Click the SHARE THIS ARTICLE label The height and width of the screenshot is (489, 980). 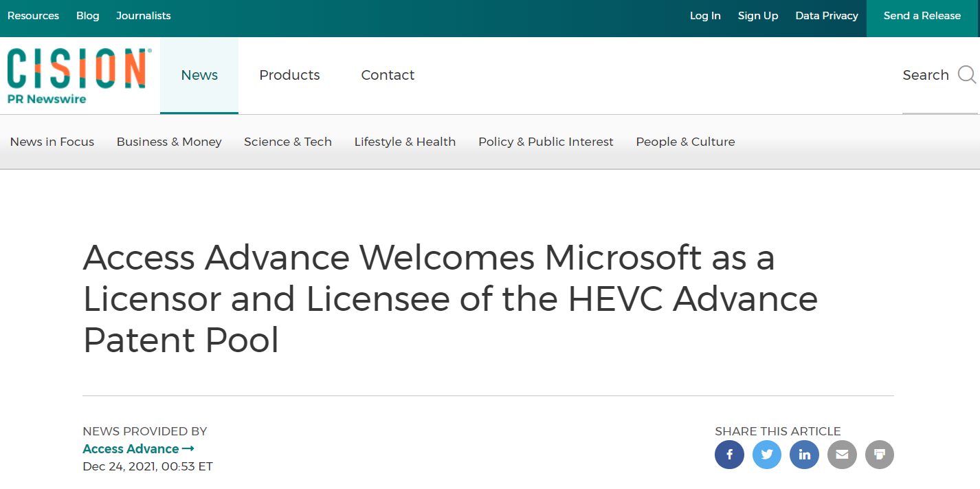coord(777,431)
